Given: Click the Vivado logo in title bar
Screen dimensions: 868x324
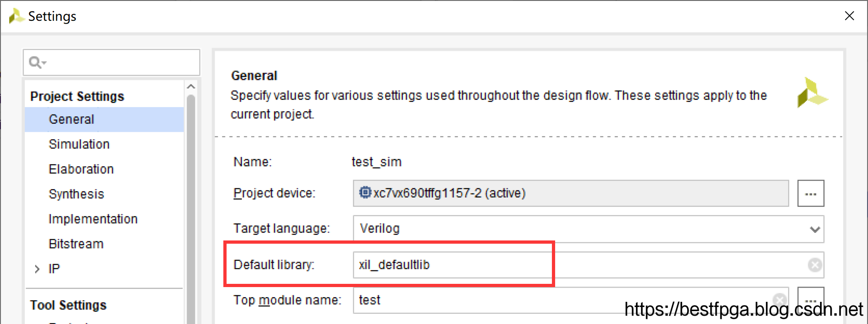Looking at the screenshot, I should pos(17,16).
